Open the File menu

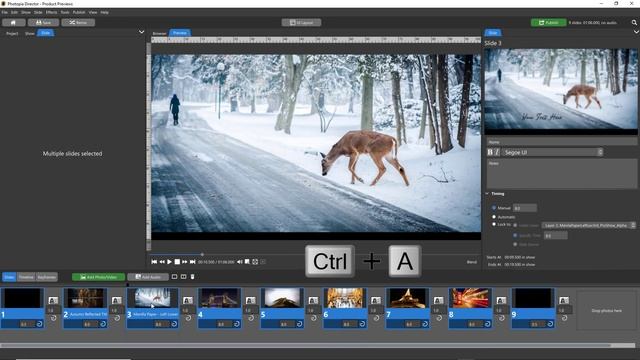(4, 12)
